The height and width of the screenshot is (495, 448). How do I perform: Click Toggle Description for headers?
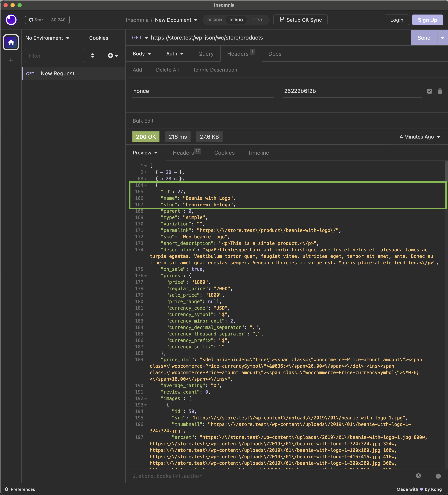tap(215, 70)
